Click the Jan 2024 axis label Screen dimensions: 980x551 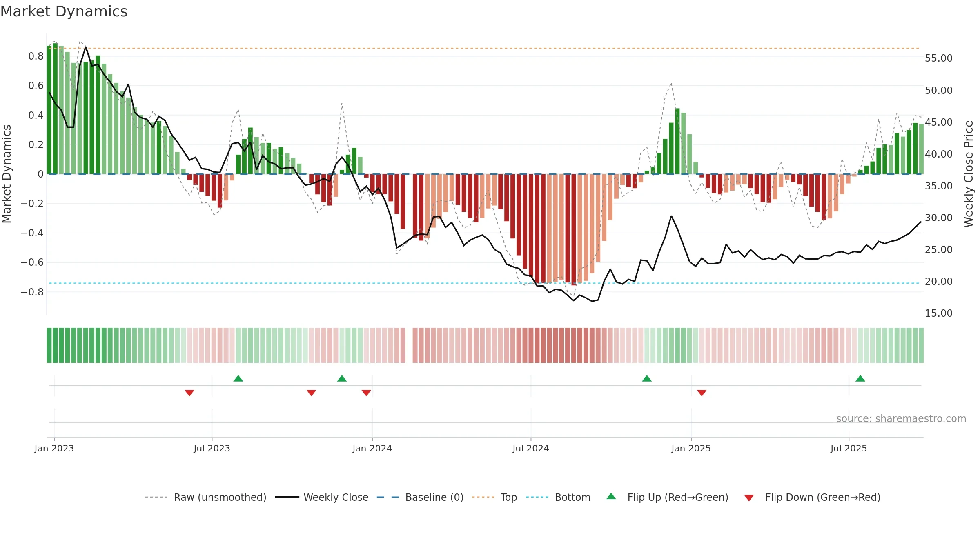pos(372,448)
